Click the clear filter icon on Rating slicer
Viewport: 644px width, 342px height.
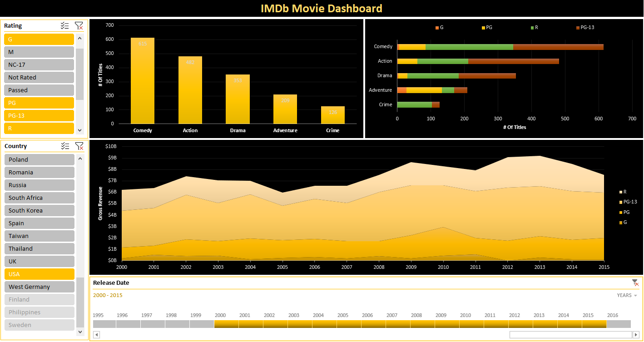(79, 25)
